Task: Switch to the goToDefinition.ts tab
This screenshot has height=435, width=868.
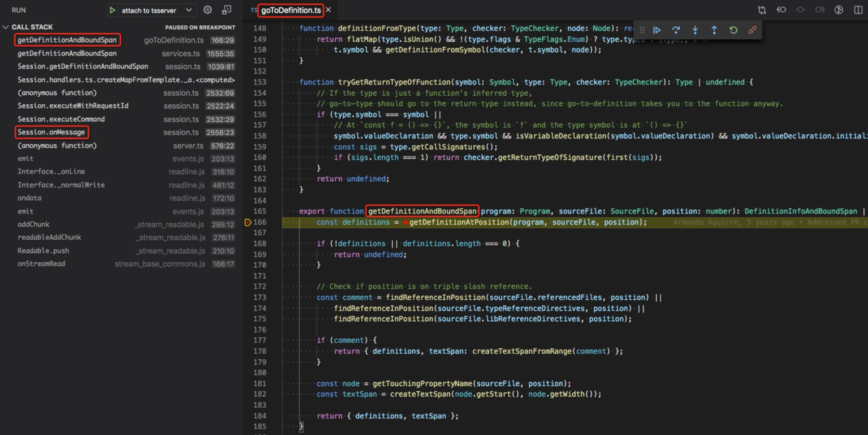Action: (x=290, y=10)
